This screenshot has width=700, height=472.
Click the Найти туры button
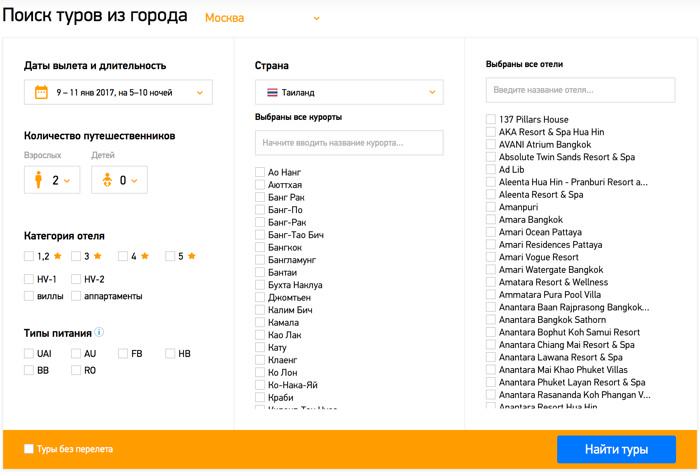point(616,449)
